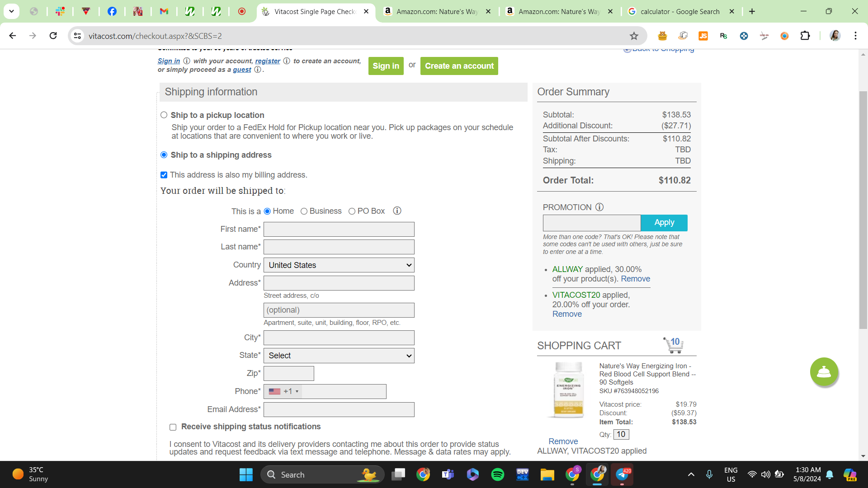868x488 pixels.
Task: Open the green concierge bell chat button
Action: [x=824, y=372]
